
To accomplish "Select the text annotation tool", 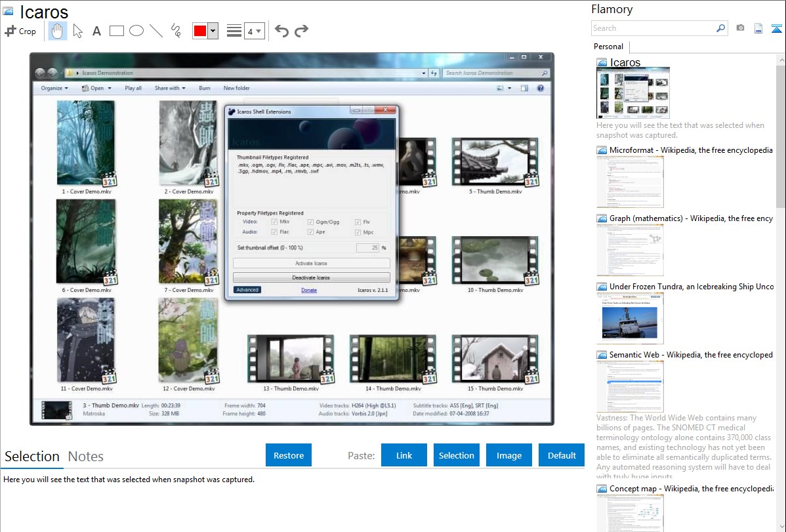I will [96, 31].
